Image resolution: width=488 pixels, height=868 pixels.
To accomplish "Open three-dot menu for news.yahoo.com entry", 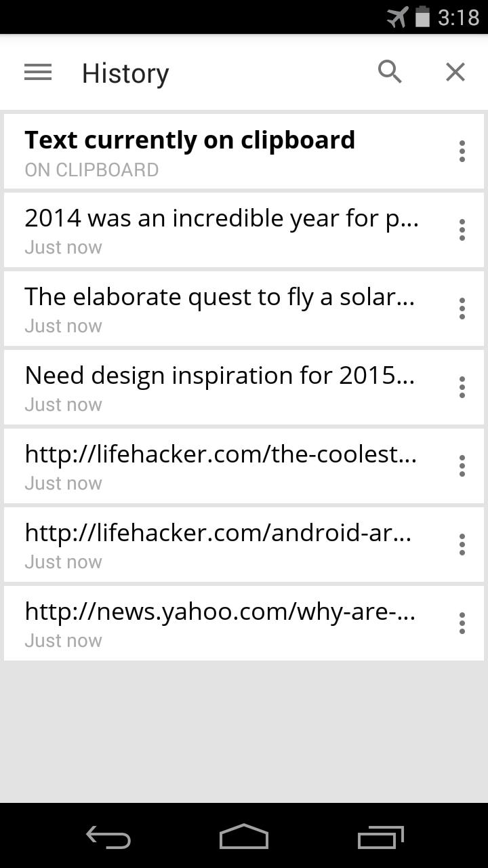I will click(x=462, y=623).
